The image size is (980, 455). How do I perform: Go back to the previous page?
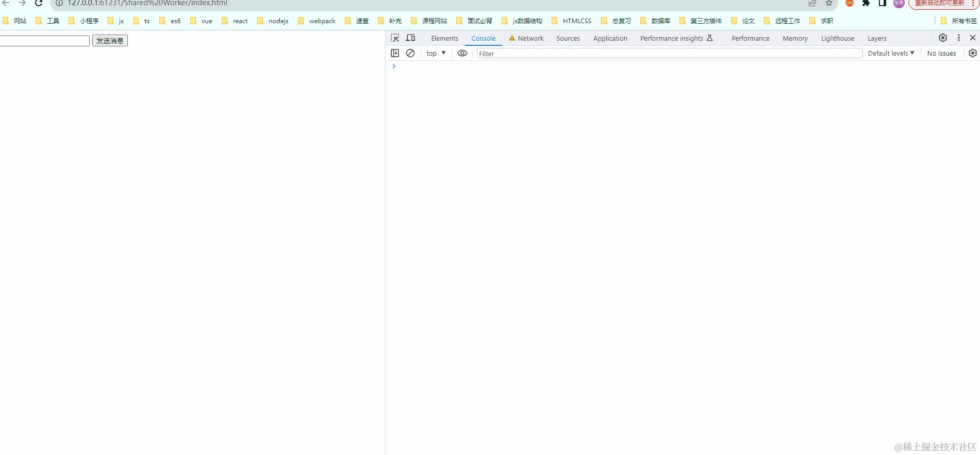point(6,3)
